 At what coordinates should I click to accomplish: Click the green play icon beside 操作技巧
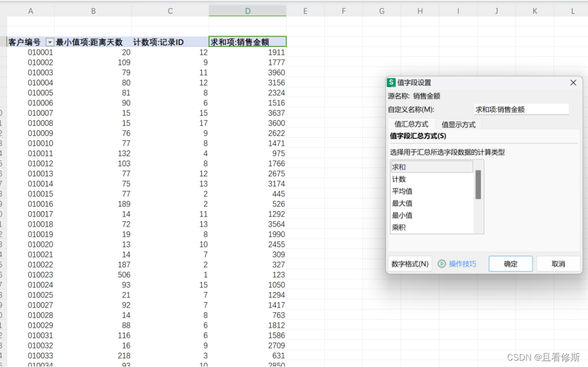(442, 263)
